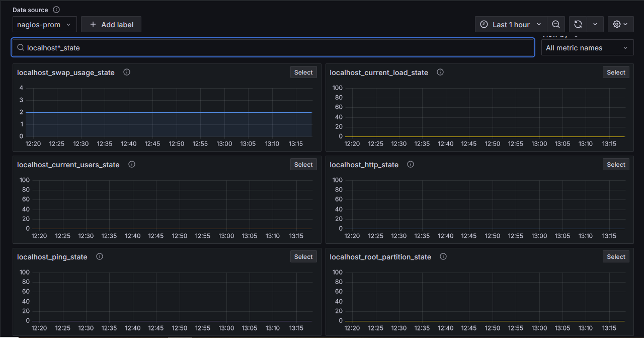Viewport: 644px width, 338px height.
Task: Open the nagios-prom data source dropdown
Action: coord(44,24)
